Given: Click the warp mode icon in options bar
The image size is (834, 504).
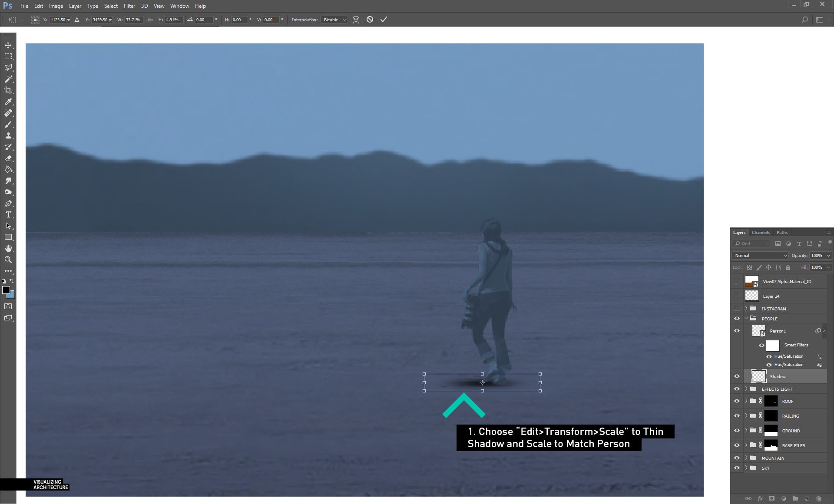Looking at the screenshot, I should click(356, 20).
